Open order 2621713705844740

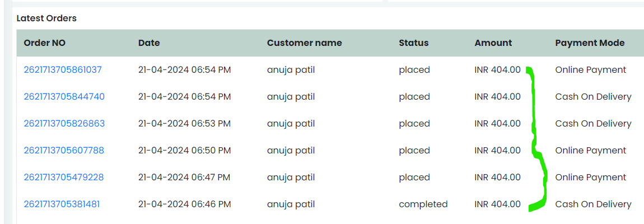point(64,96)
